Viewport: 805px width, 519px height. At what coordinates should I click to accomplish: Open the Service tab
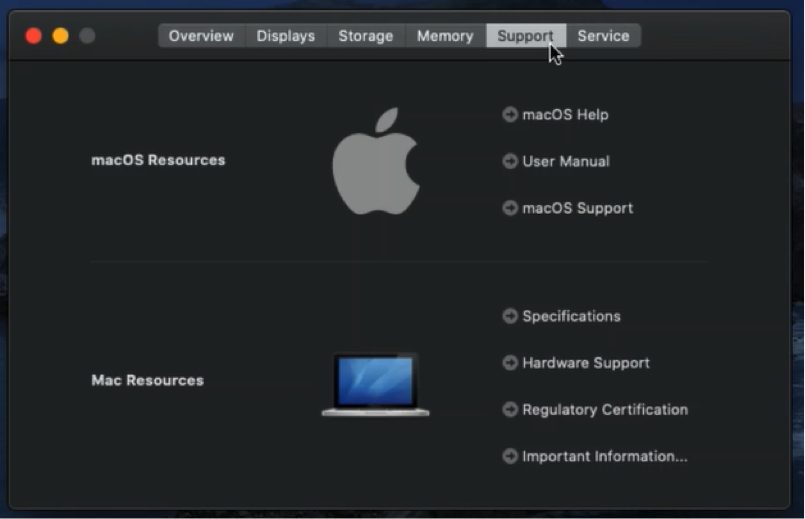(603, 36)
